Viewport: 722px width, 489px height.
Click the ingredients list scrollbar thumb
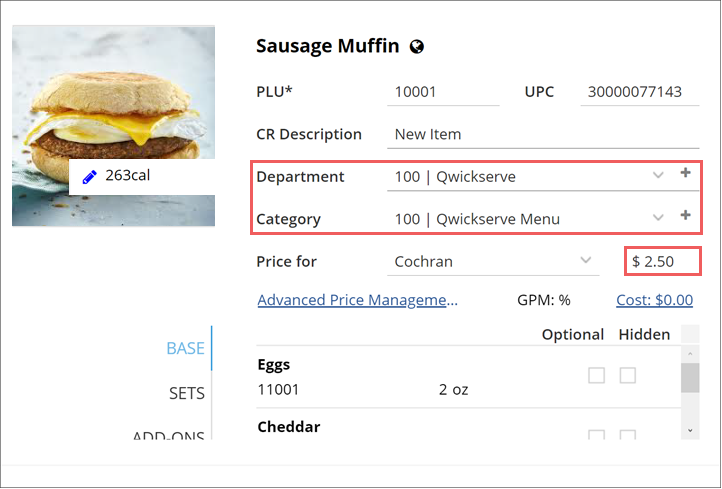click(690, 378)
